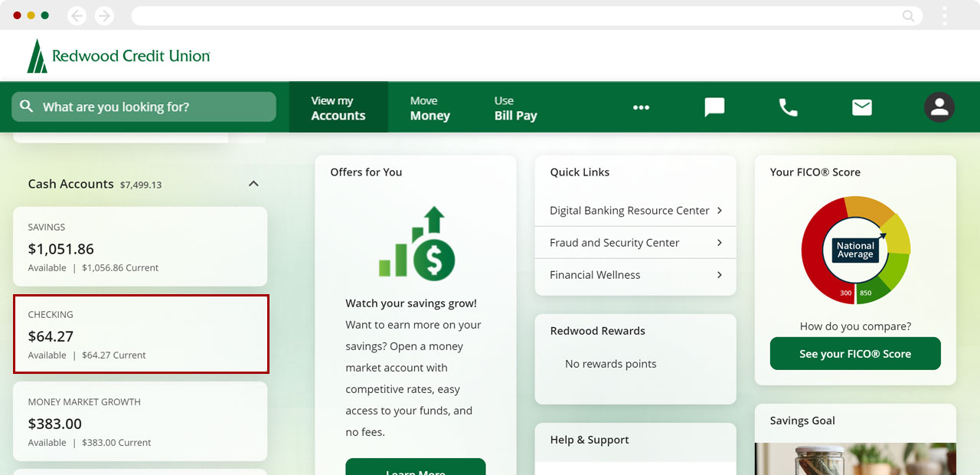Click the savings growth dollar chart icon
Viewport: 980px width, 475px height.
(416, 243)
